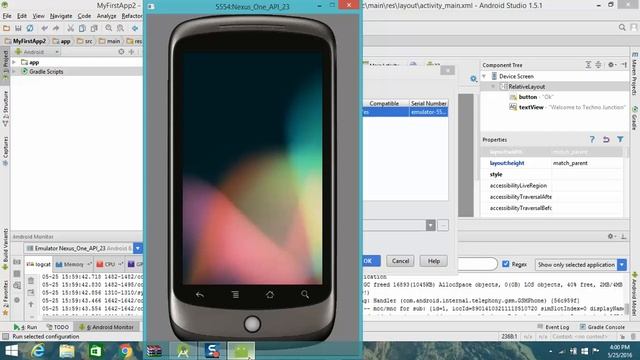Click the collapse-all icon in the Project panel
The width and height of the screenshot is (640, 360).
[x=131, y=52]
